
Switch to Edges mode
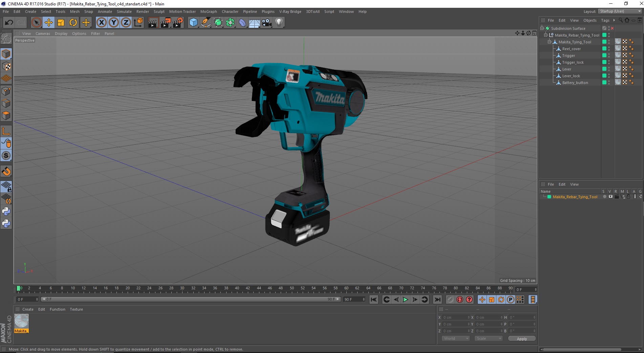6,103
